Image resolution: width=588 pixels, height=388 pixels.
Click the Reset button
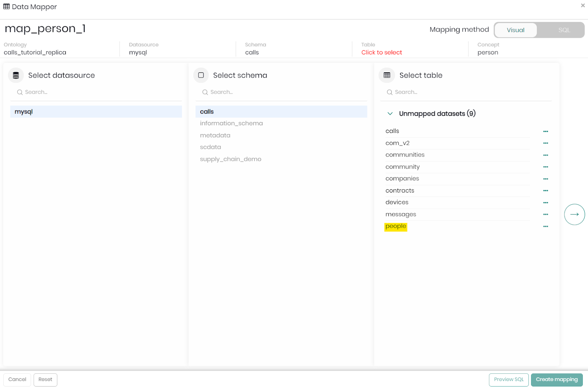pyautogui.click(x=45, y=380)
